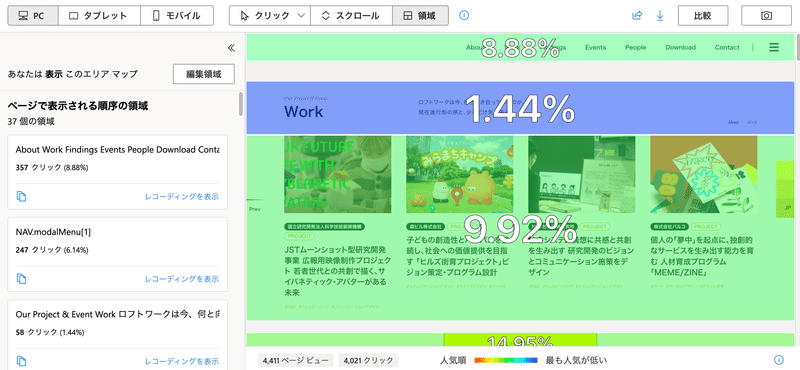Image resolution: width=800 pixels, height=370 pixels.
Task: Click the camera screenshot button
Action: pyautogui.click(x=766, y=16)
